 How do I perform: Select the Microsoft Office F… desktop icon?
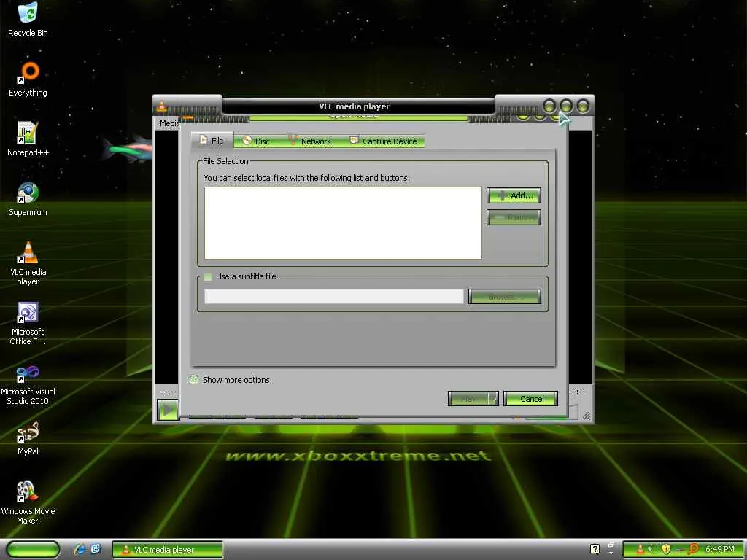pyautogui.click(x=28, y=323)
